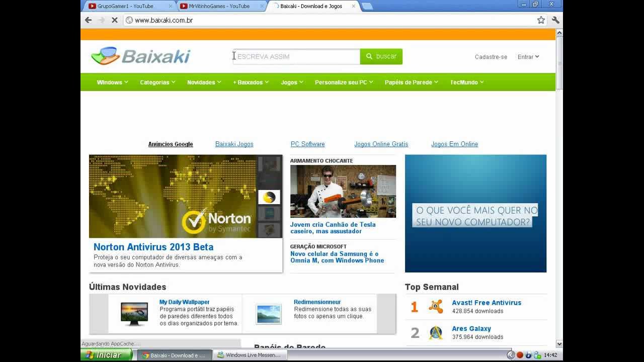Click the Tesla cannon article thumbnail
This screenshot has height=362, width=644.
pos(343,192)
